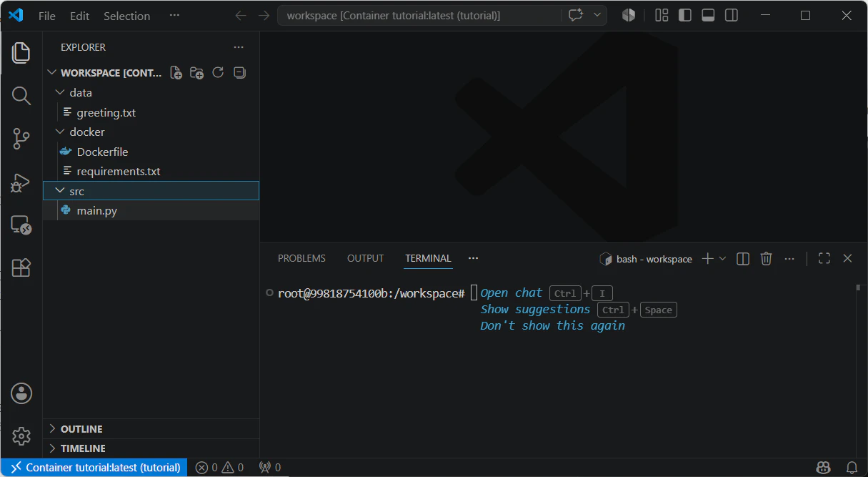
Task: Open the Customize Layout control
Action: pyautogui.click(x=662, y=15)
